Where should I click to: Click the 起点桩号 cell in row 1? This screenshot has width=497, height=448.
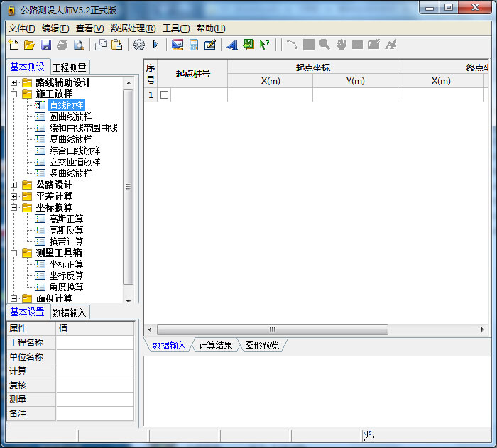pos(199,95)
